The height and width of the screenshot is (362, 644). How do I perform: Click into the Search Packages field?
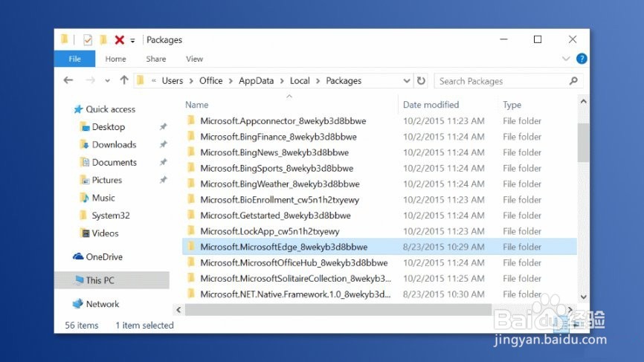pos(509,81)
